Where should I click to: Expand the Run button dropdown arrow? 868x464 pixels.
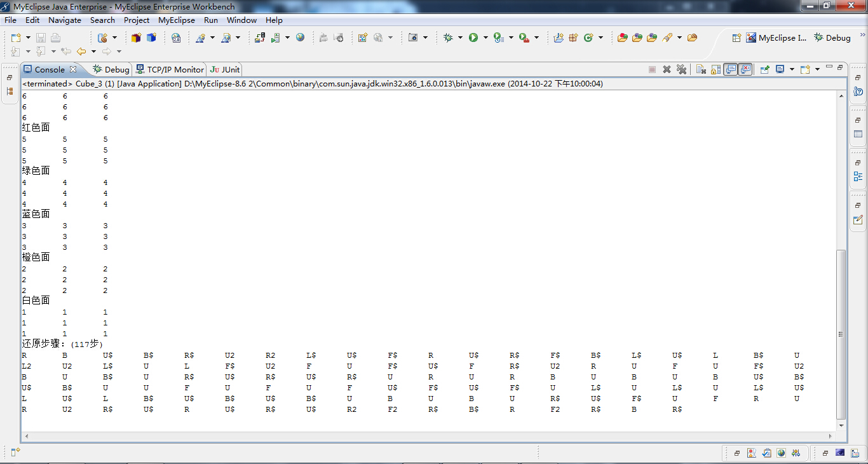coord(485,38)
